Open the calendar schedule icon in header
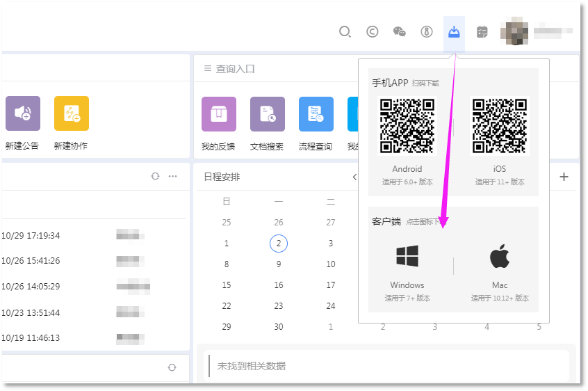588x391 pixels. (482, 32)
